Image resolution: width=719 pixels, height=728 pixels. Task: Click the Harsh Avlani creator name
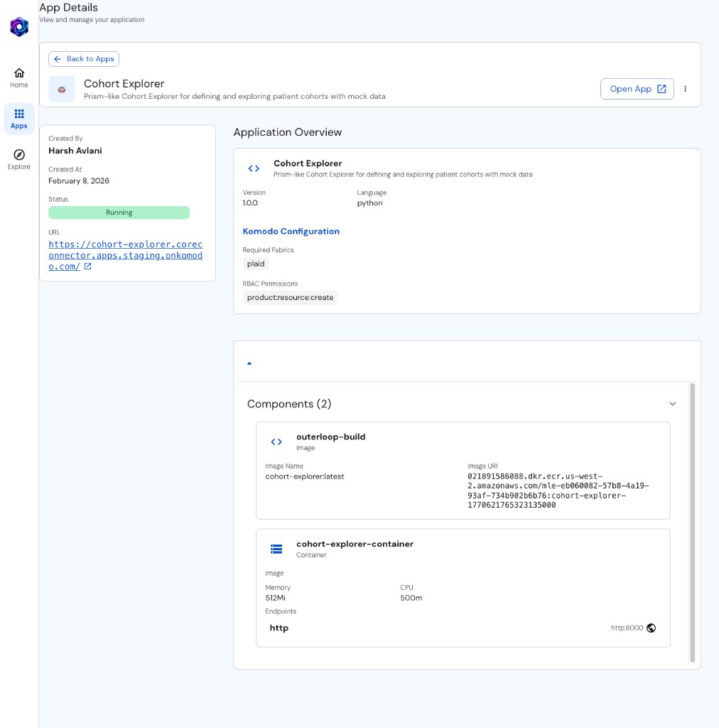click(x=75, y=151)
